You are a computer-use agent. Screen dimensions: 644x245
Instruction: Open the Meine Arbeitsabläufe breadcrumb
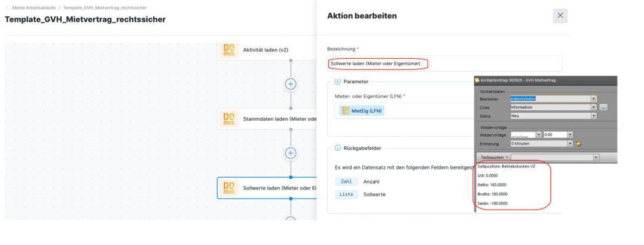pyautogui.click(x=34, y=8)
